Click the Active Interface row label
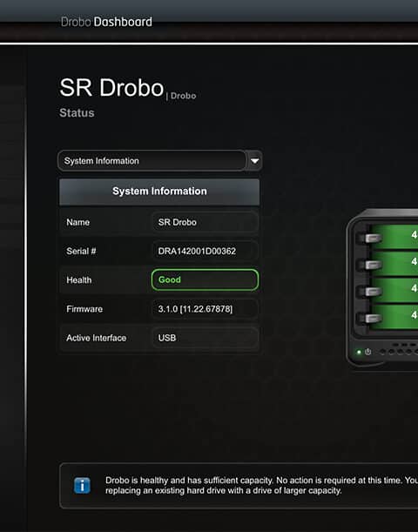Screen dimensions: 418x532 (x=97, y=338)
